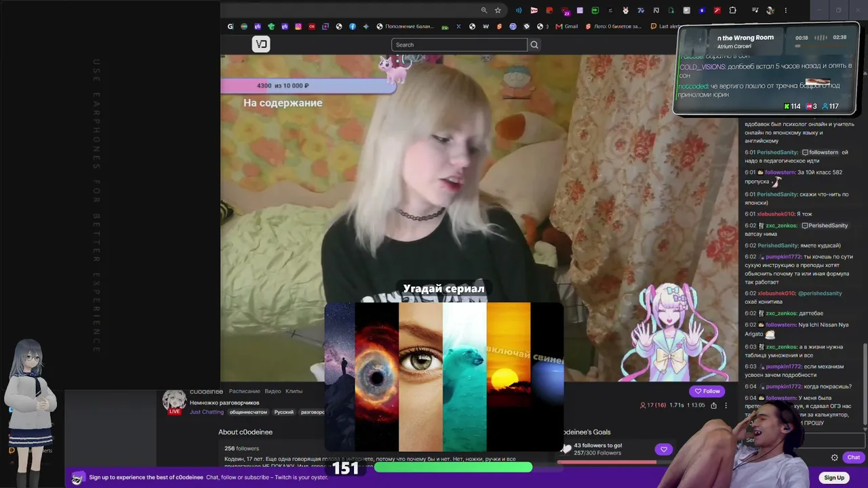Image resolution: width=868 pixels, height=488 pixels.
Task: Open the X (Twitter) bookmark icon
Action: (x=458, y=26)
